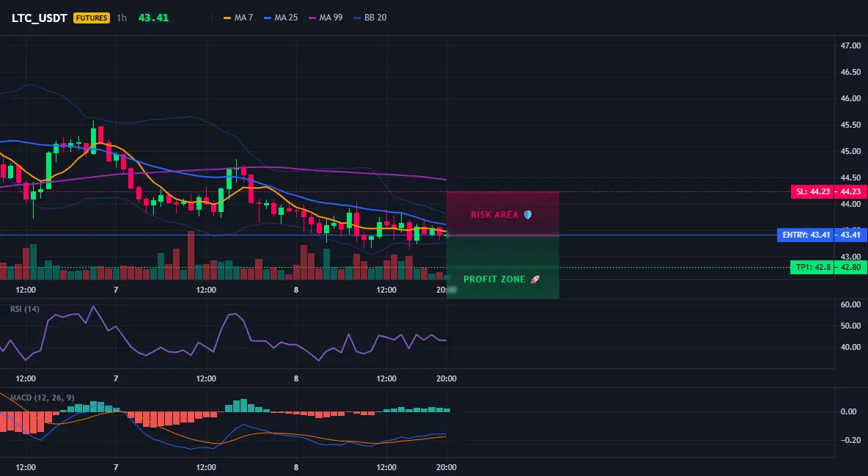This screenshot has height=476, width=868.
Task: Toggle the BB 20 legend item
Action: (x=369, y=18)
